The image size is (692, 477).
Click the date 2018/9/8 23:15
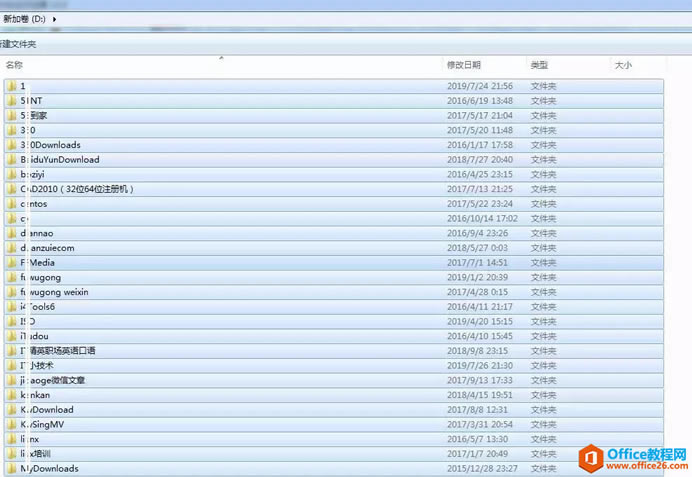[x=477, y=351]
